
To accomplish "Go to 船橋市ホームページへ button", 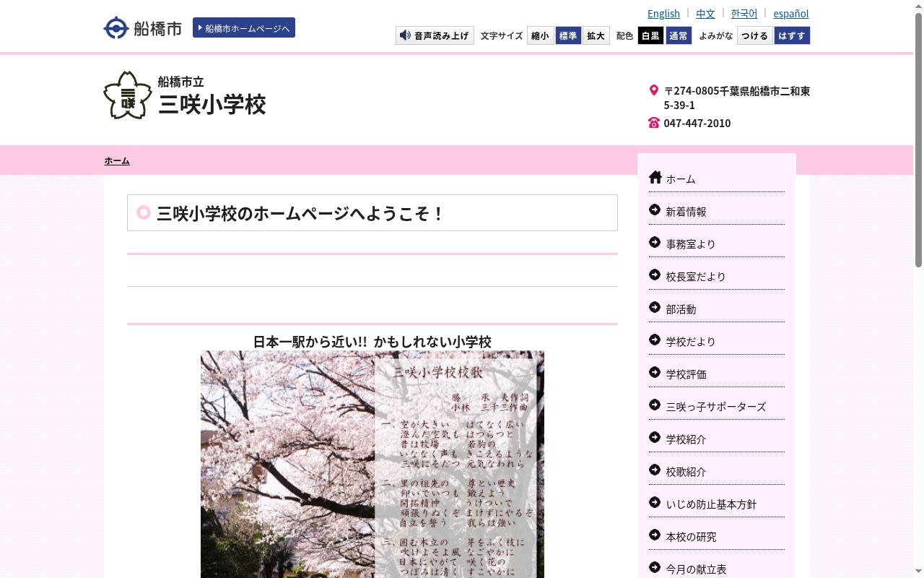I will point(244,27).
